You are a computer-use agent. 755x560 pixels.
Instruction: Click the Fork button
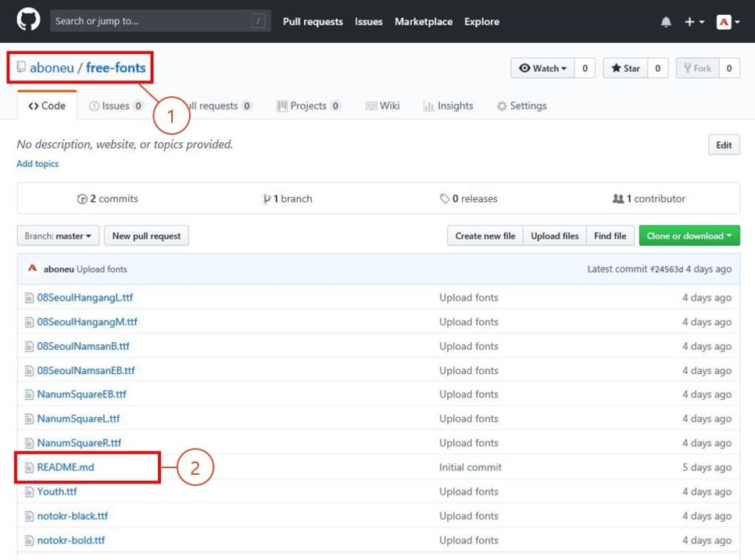pos(698,68)
